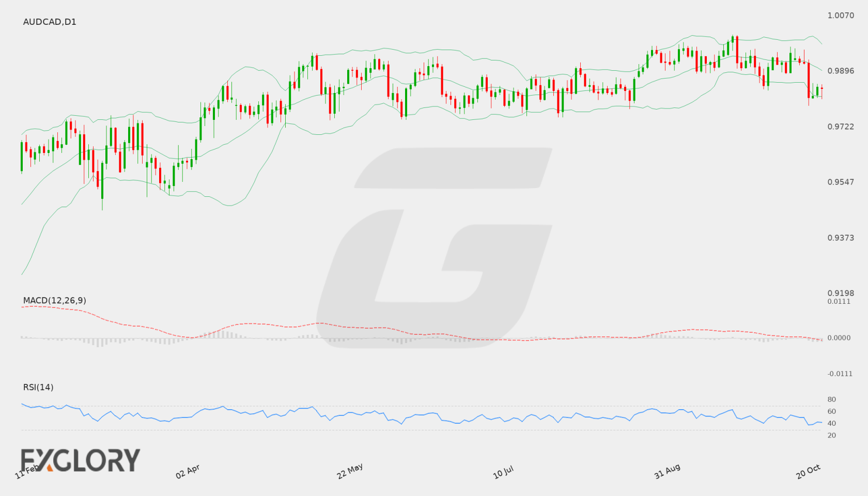Click the 0.0000 MACD scale label
Image resolution: width=868 pixels, height=496 pixels.
pyautogui.click(x=839, y=337)
